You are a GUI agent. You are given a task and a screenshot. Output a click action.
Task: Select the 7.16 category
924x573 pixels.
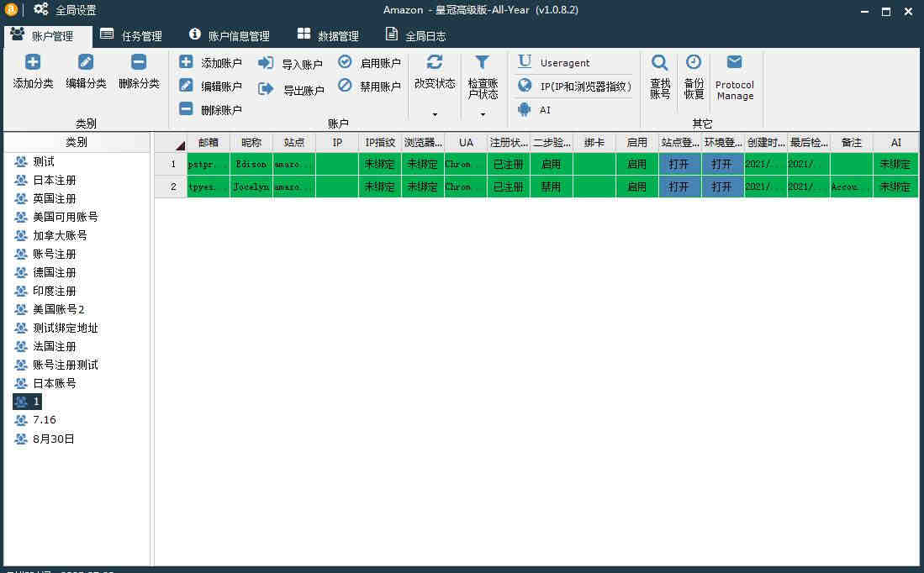coord(35,420)
